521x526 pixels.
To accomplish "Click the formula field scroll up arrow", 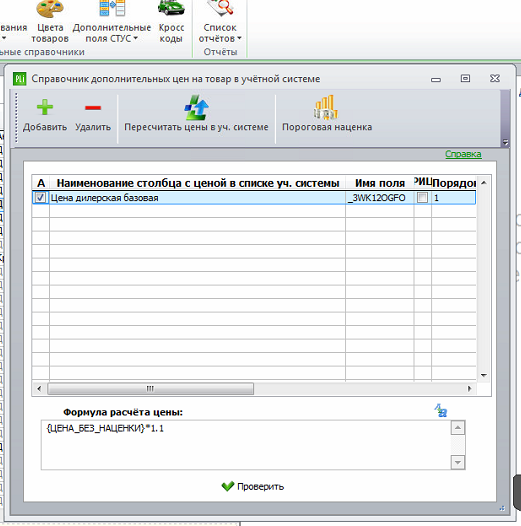I will (458, 428).
